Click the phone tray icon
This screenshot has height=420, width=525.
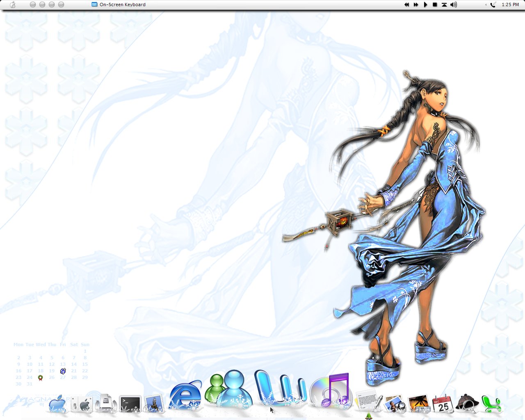pyautogui.click(x=493, y=5)
